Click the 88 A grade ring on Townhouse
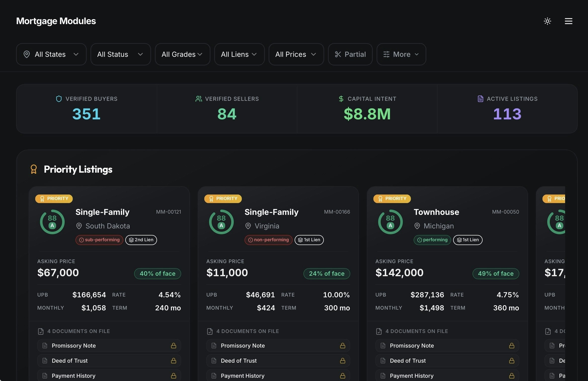Image resolution: width=588 pixels, height=381 pixels. (390, 222)
